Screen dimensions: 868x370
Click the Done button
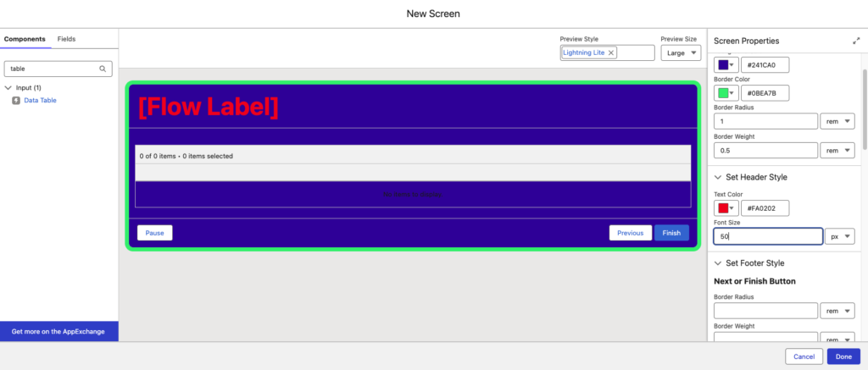point(843,356)
